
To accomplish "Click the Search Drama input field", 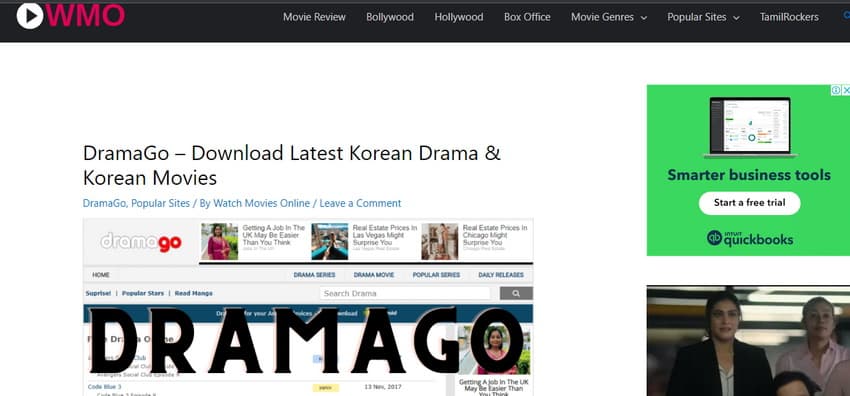I will [x=404, y=293].
